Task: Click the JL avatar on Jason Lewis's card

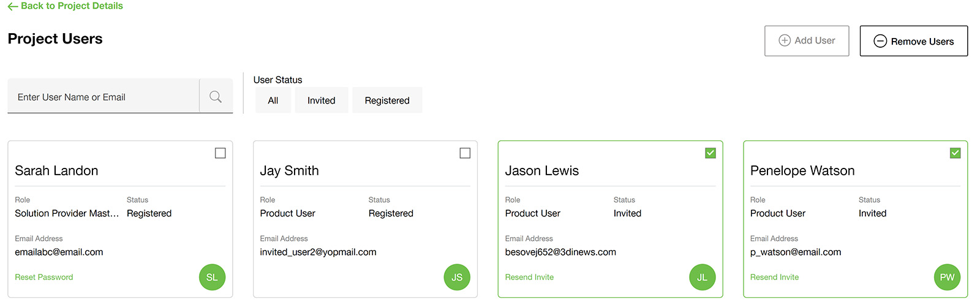Action: click(702, 277)
